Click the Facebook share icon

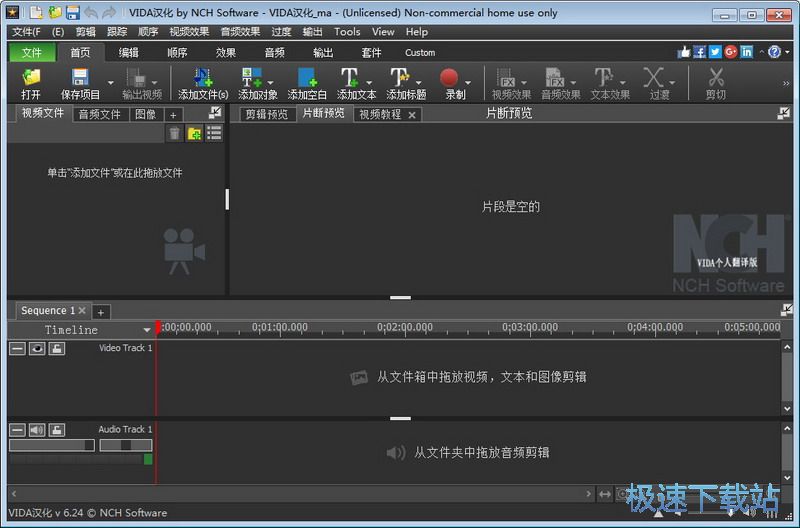coord(699,52)
